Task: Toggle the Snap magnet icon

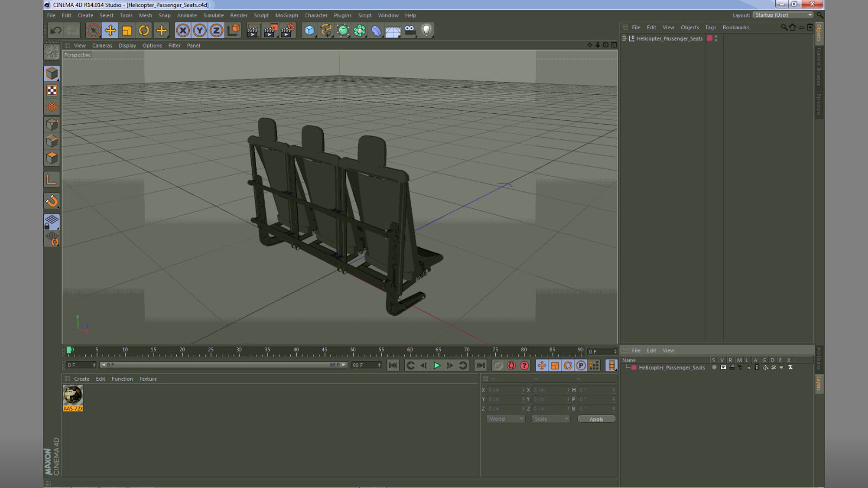Action: point(52,201)
